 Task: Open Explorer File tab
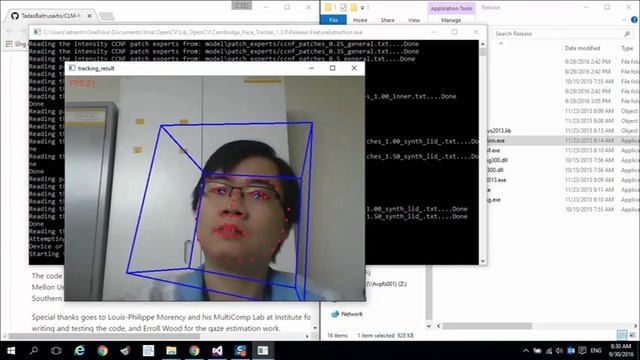pyautogui.click(x=333, y=20)
